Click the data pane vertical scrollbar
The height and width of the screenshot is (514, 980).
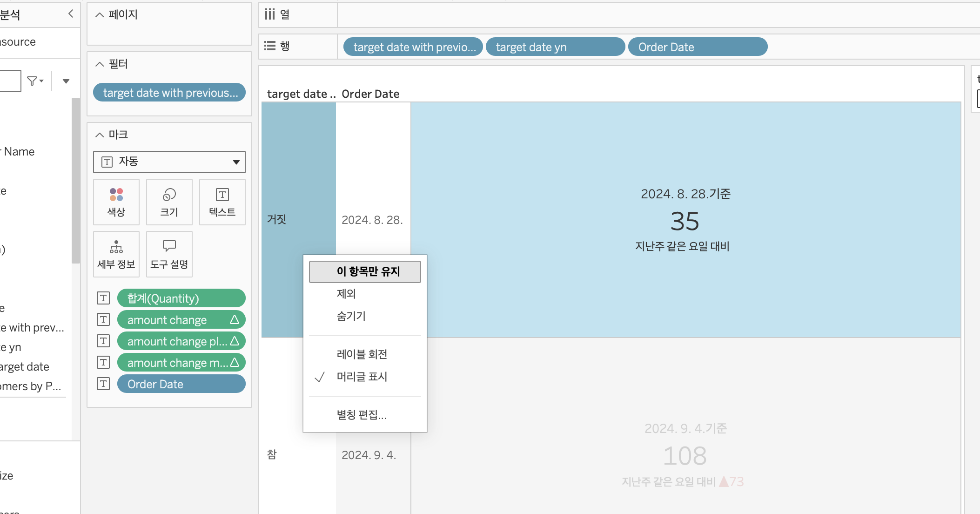75,181
